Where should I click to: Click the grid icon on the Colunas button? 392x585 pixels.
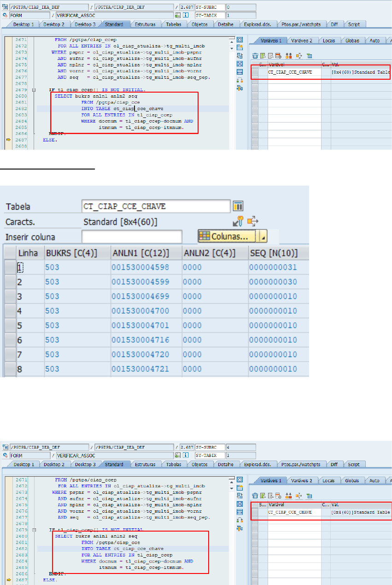click(204, 236)
